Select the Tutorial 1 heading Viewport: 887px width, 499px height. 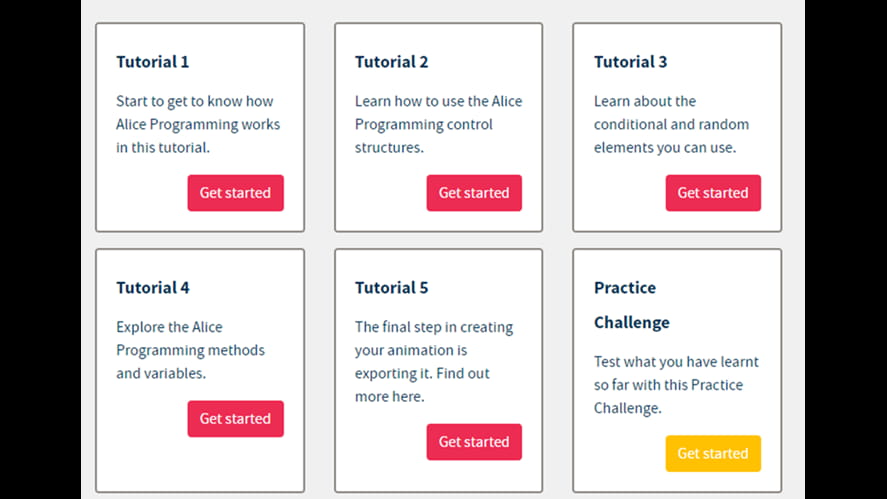(153, 62)
